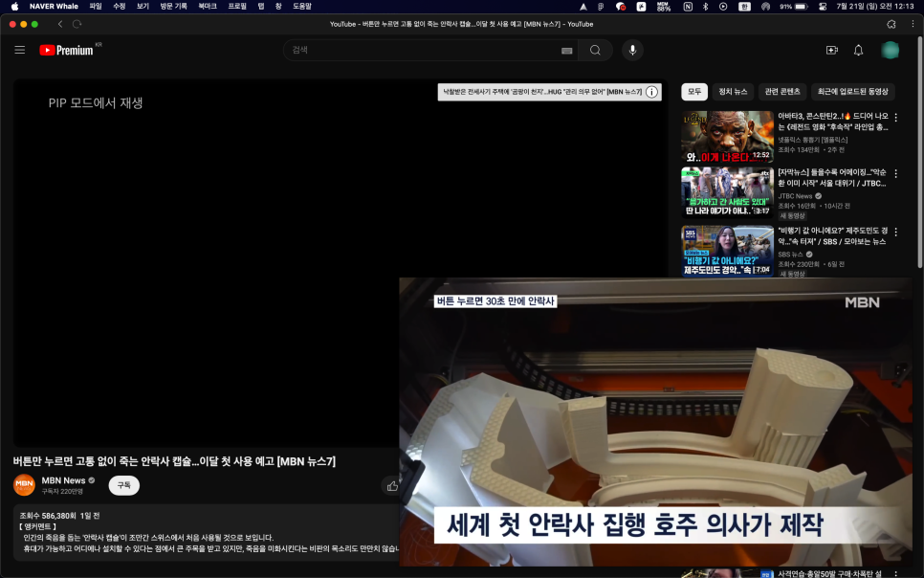Viewport: 924px width, 578px height.
Task: Click the info icon on suggested video card
Action: (651, 92)
